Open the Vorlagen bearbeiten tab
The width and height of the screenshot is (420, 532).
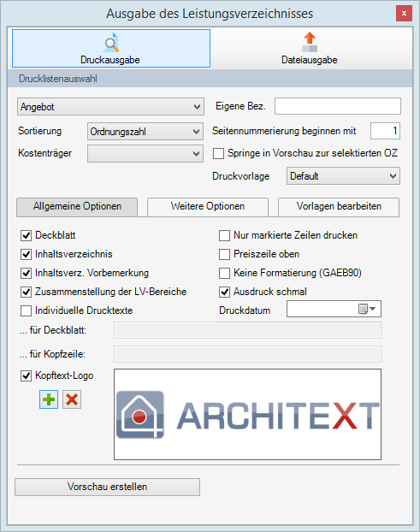point(339,207)
